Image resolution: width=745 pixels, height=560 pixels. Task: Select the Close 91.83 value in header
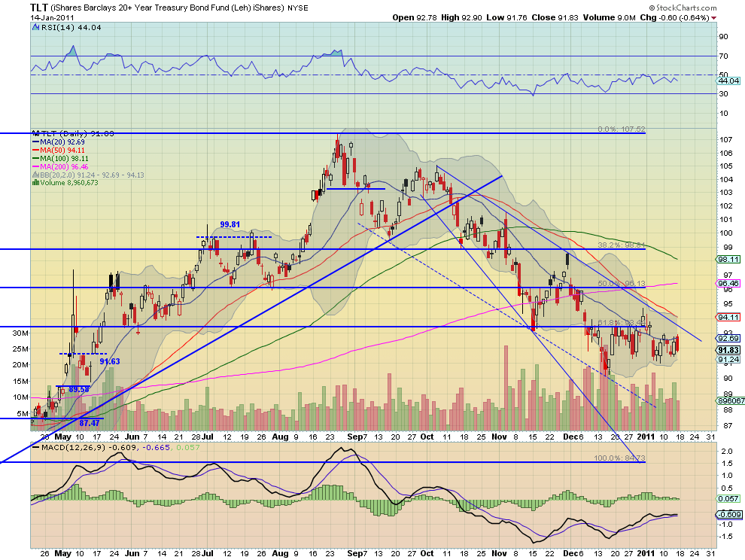tap(555, 17)
